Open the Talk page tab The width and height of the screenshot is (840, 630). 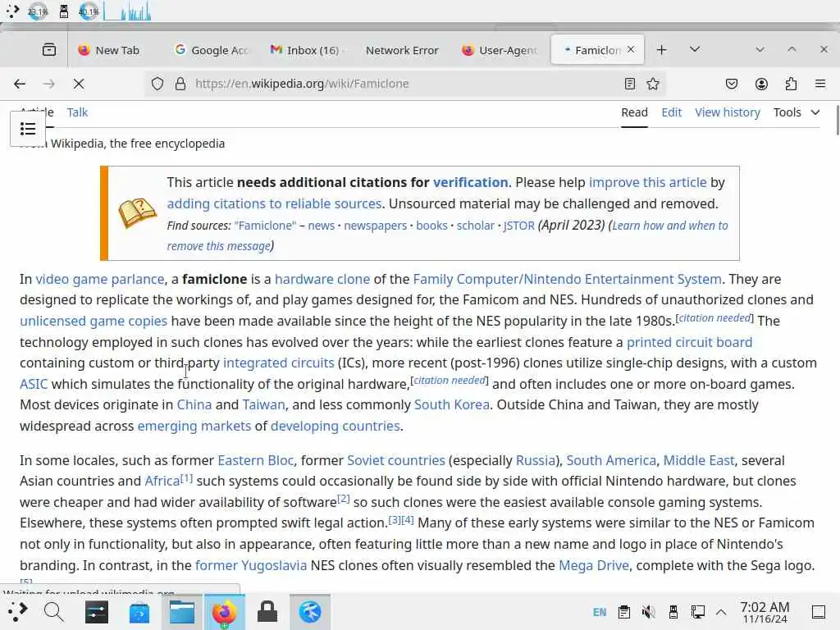77,112
